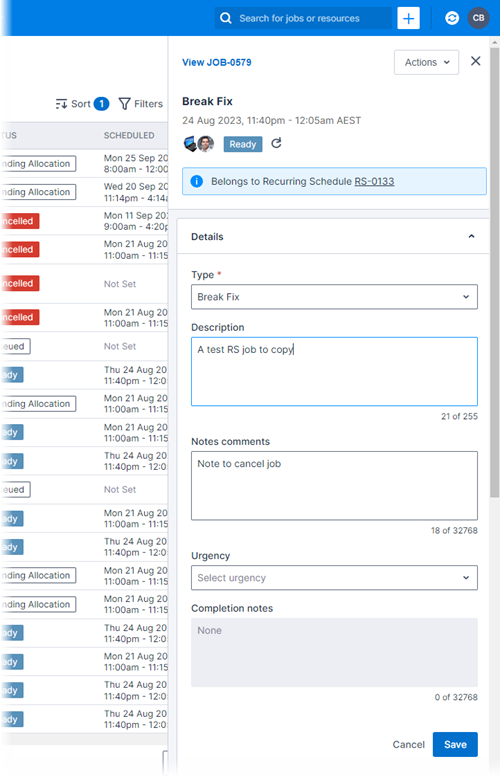The image size is (500, 778).
Task: Open the Actions dropdown
Action: [426, 63]
